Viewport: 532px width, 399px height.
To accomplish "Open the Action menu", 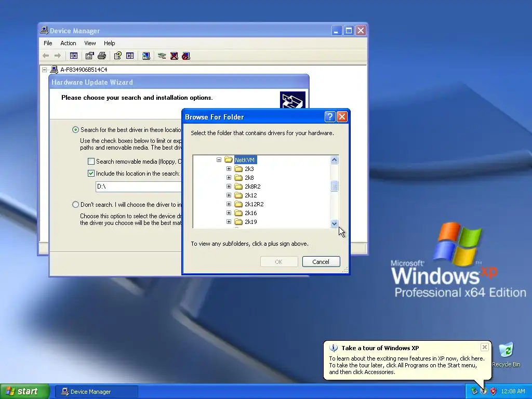I will (x=68, y=43).
